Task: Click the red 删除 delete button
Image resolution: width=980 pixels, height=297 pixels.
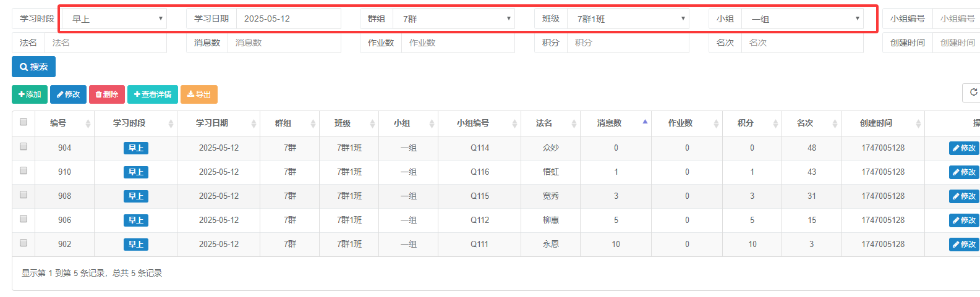Action: click(x=107, y=94)
